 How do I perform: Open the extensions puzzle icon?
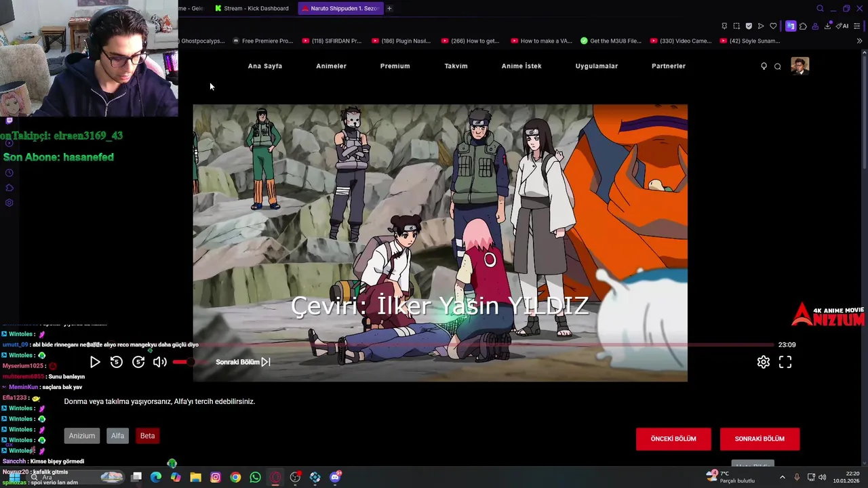(803, 26)
